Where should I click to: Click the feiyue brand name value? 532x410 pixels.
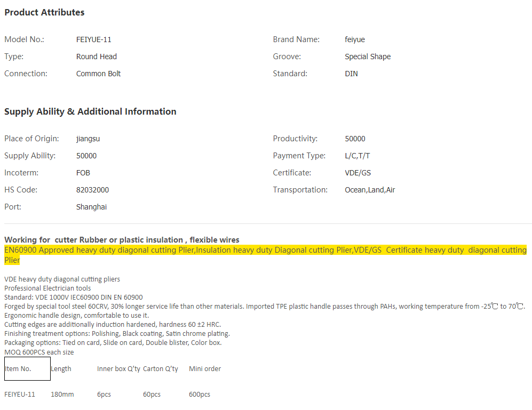pos(355,39)
